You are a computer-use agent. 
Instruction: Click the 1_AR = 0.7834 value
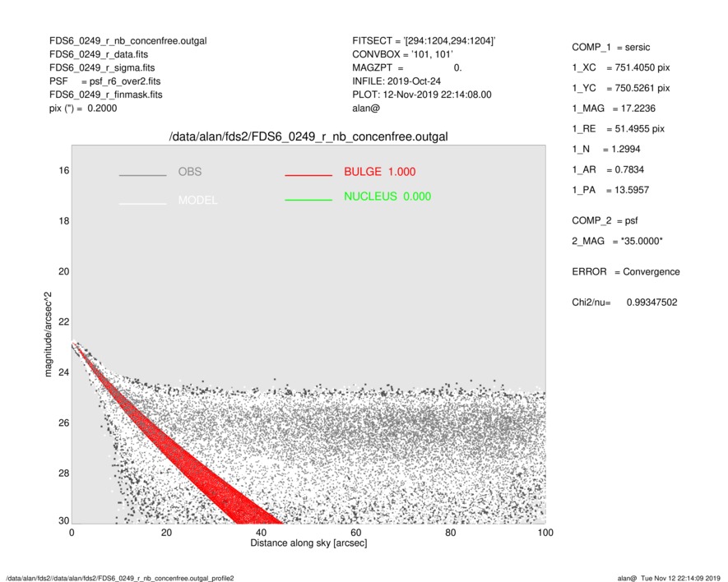[608, 170]
